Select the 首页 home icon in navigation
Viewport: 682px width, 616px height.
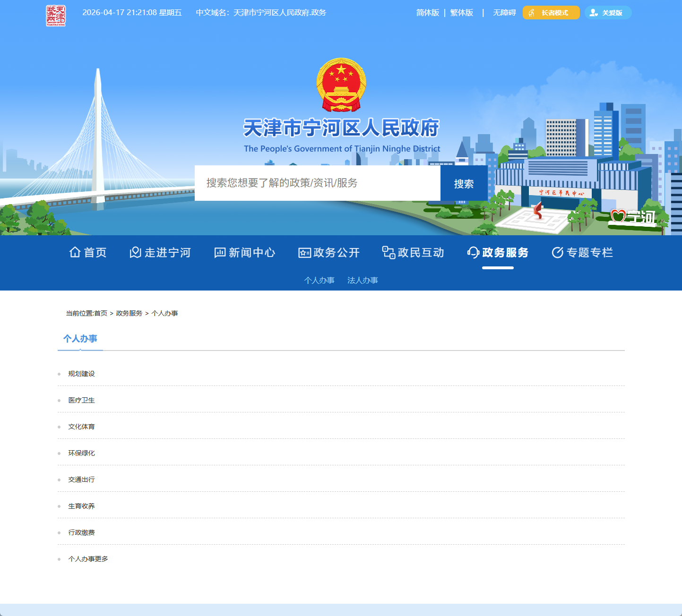click(75, 252)
